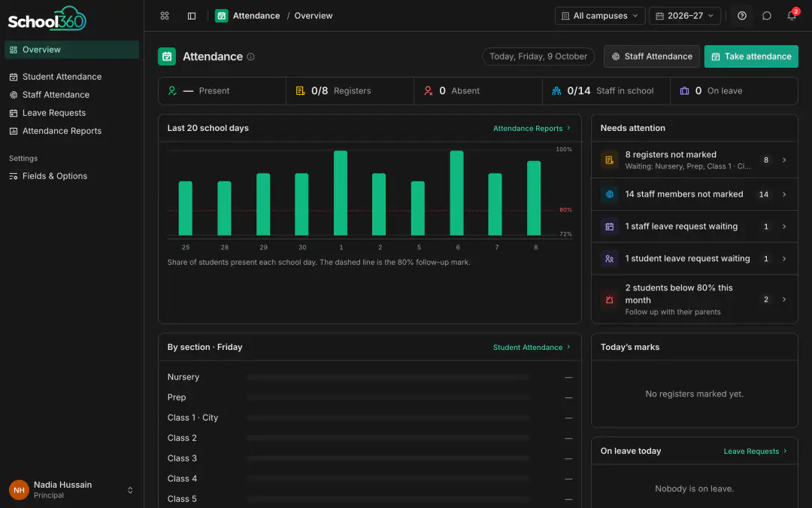Screen dimensions: 812x508
Task: Click the Staff Attendance button
Action: (651, 56)
